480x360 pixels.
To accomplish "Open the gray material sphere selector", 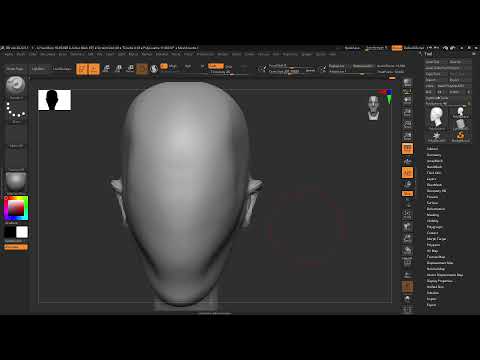I will pyautogui.click(x=16, y=182).
